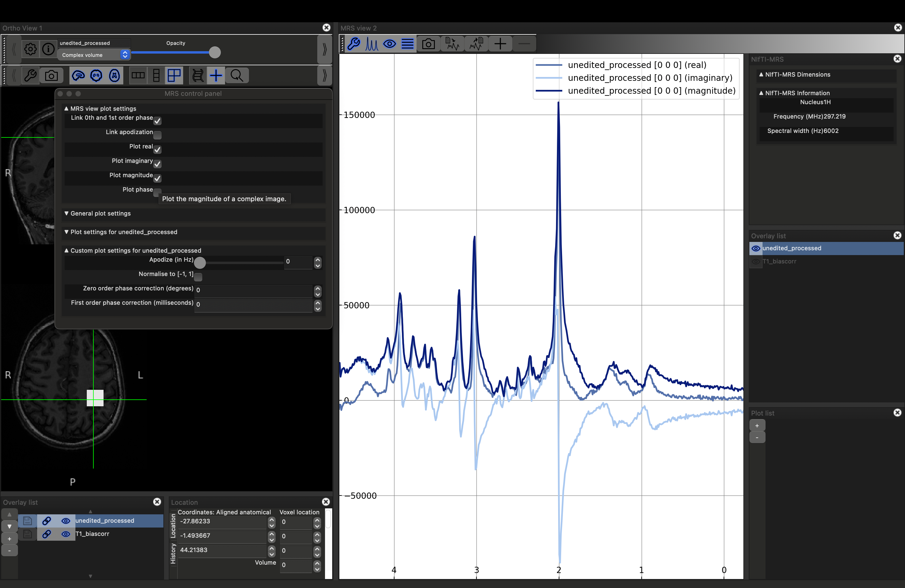This screenshot has height=588, width=905.
Task: Toggle movie mode filmstrip icon
Action: click(x=198, y=76)
